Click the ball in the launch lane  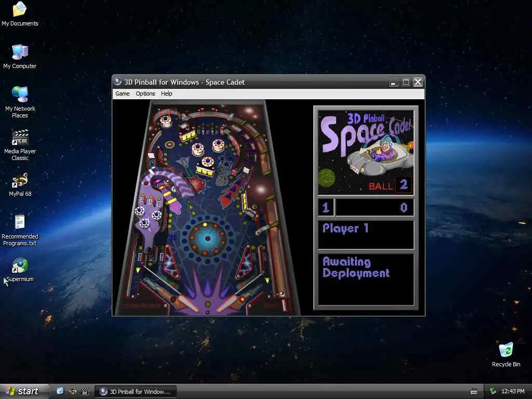click(282, 294)
